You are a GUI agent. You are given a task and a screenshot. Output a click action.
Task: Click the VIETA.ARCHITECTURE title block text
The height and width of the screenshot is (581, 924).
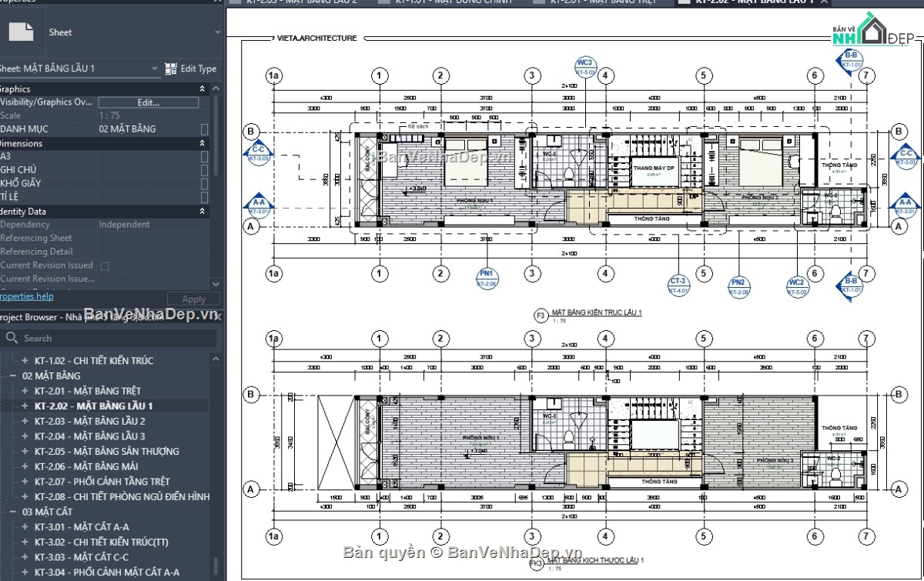pos(316,38)
